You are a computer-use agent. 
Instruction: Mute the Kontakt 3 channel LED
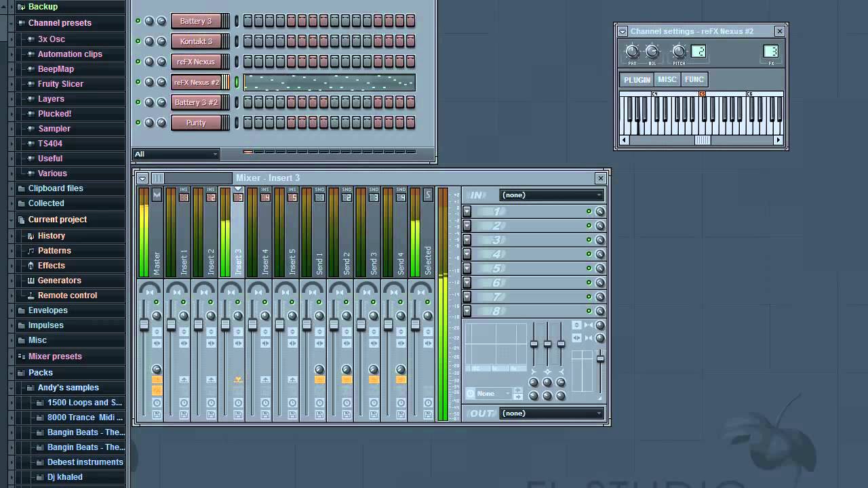[x=138, y=41]
